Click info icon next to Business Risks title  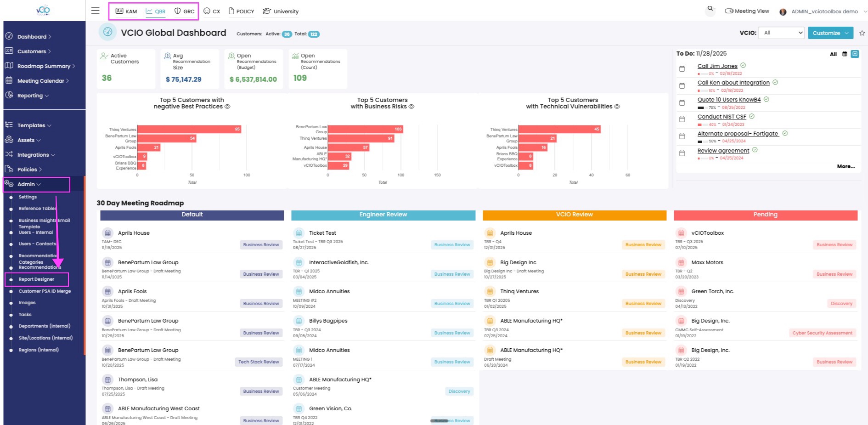[411, 107]
